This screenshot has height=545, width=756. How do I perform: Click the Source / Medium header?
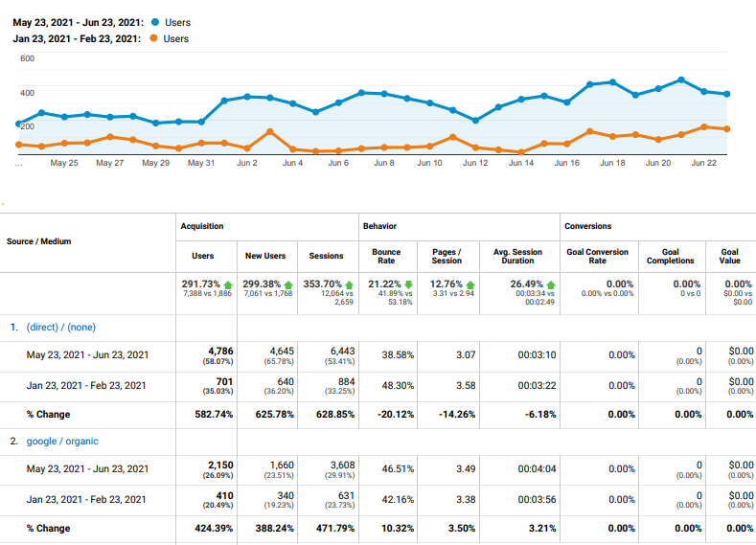38,241
